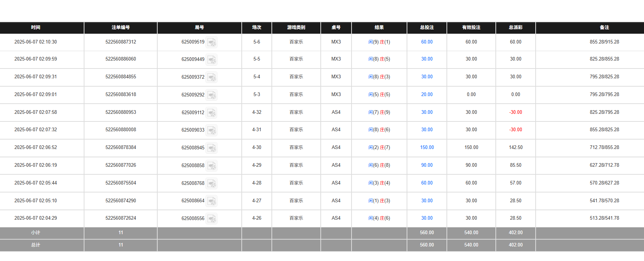The image size is (644, 261).
Task: Open the blue 20.00 bet amount link
Action: point(427,95)
